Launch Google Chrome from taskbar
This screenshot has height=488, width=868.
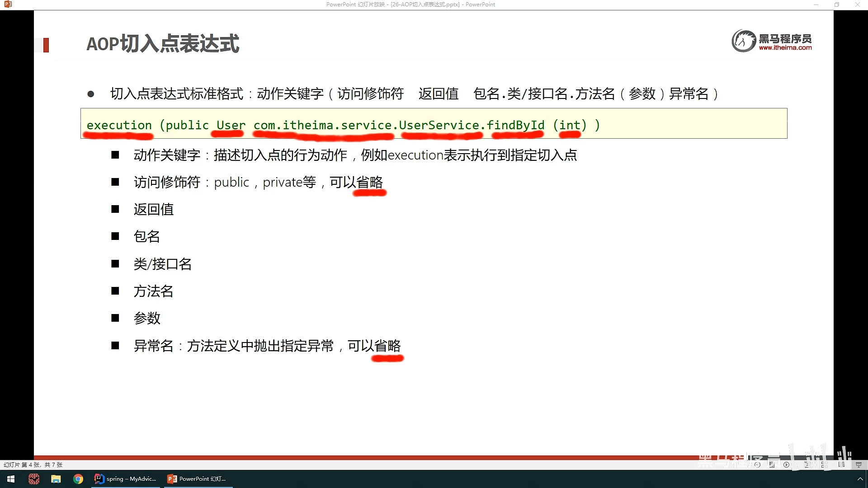78,479
